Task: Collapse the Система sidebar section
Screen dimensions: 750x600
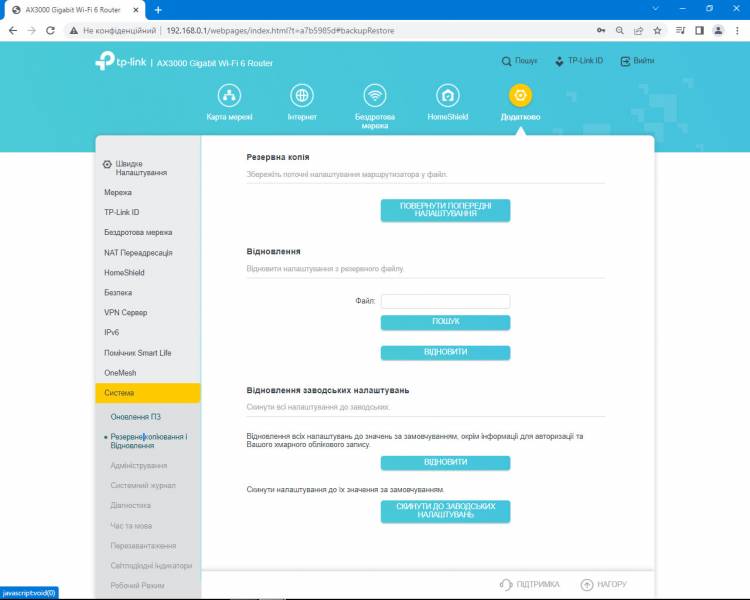Action: 148,393
